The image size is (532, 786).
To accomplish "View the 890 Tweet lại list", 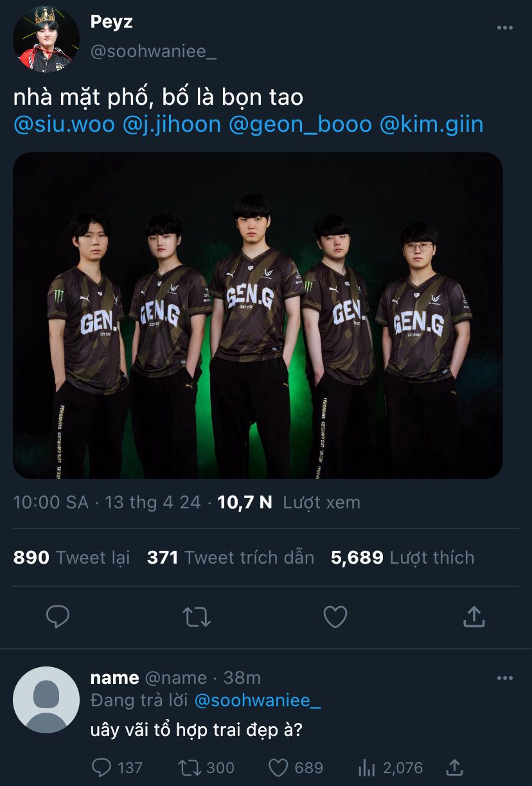I will pyautogui.click(x=71, y=557).
